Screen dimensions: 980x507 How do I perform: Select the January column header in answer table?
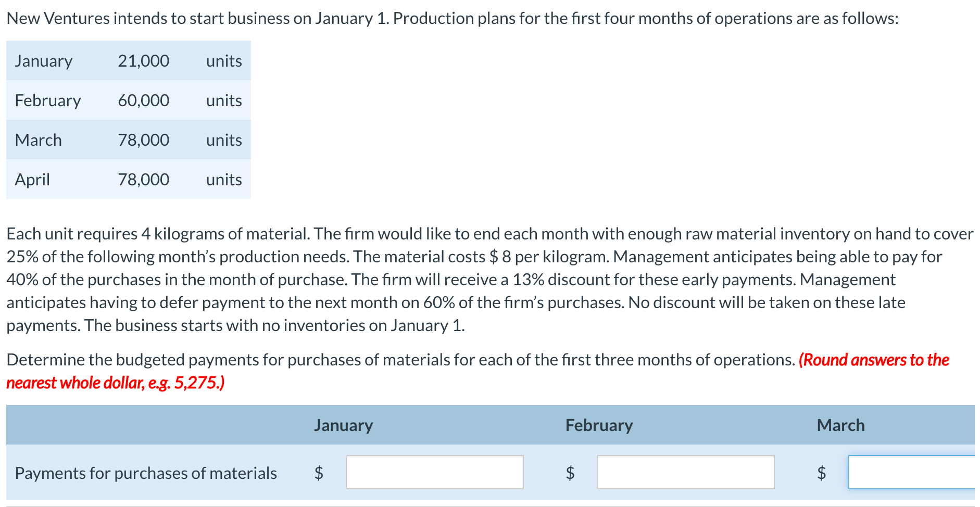pos(344,425)
